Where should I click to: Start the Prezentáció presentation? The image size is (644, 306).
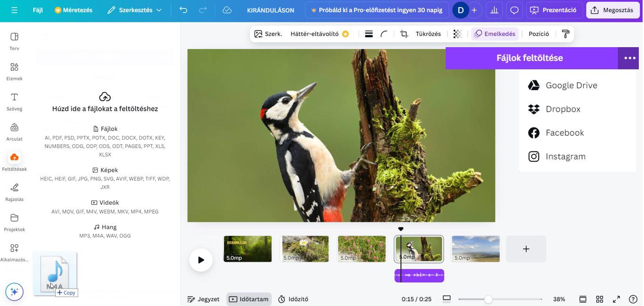[554, 10]
